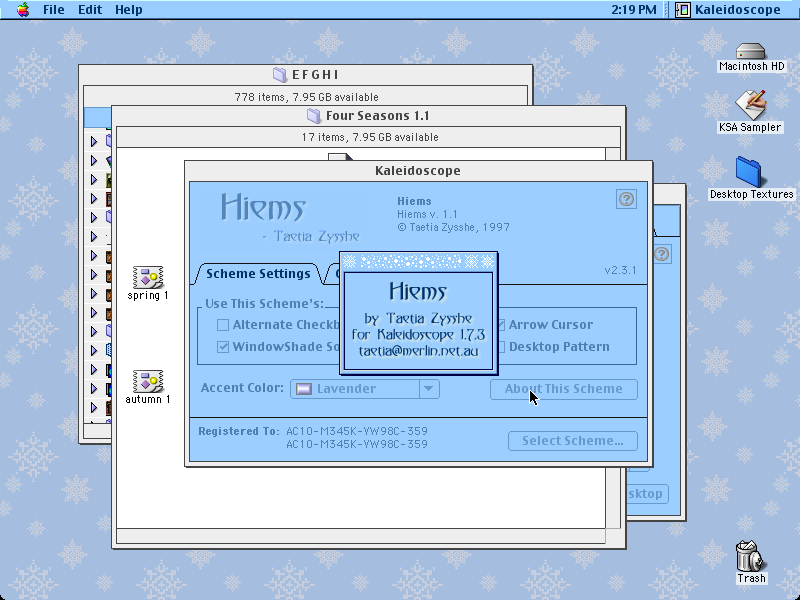Click the About This Scheme button

point(564,389)
